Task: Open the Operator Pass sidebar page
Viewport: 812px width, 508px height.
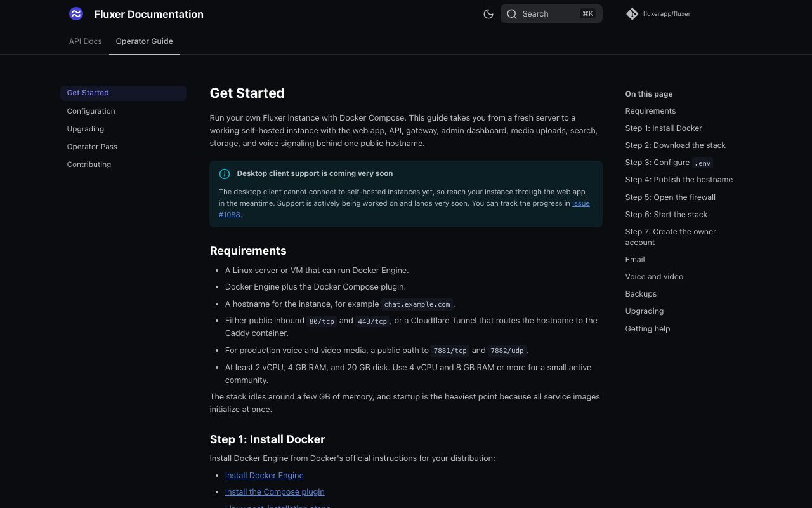Action: point(92,147)
